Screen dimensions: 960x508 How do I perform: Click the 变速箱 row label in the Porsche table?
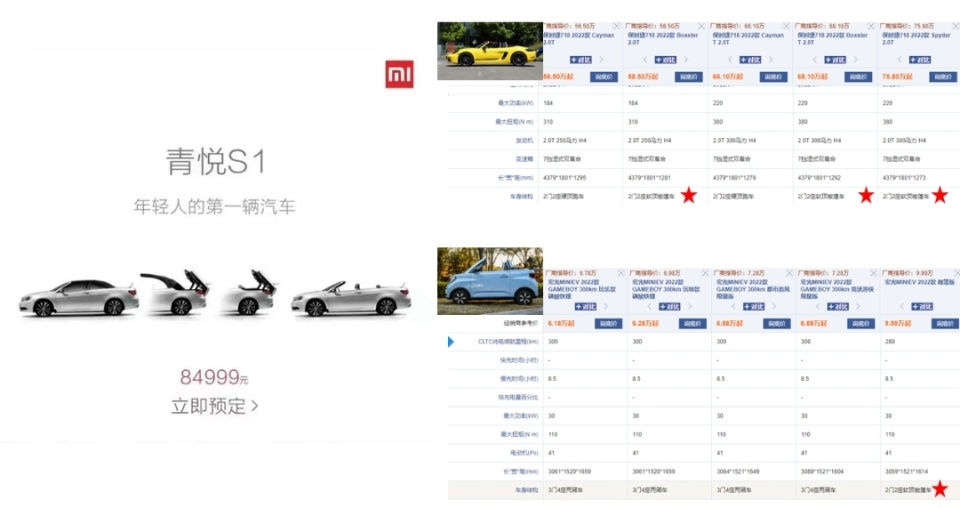[x=524, y=159]
